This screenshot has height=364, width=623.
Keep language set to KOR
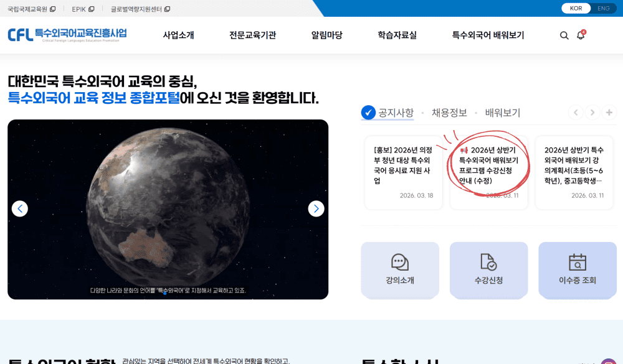pos(575,9)
